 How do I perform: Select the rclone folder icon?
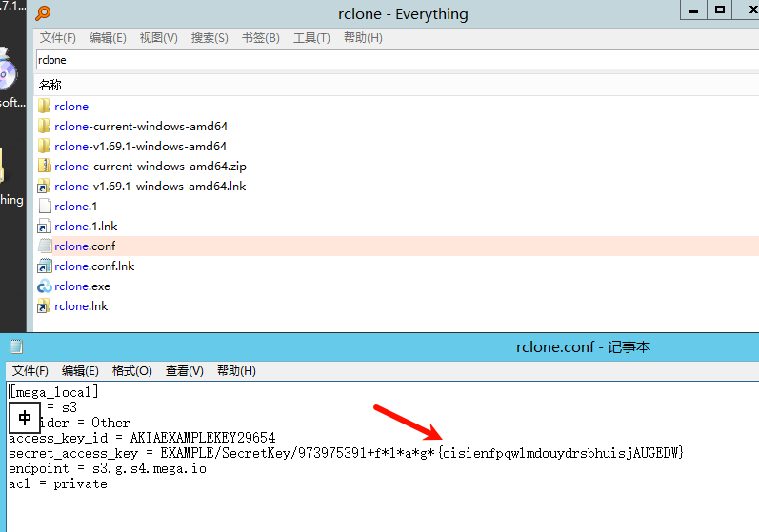click(x=44, y=106)
